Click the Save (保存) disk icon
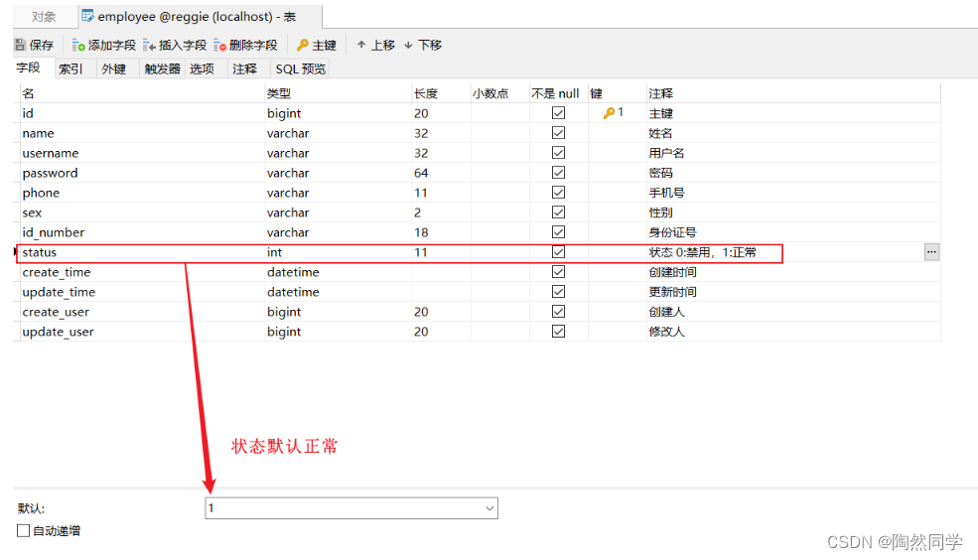 [x=20, y=45]
